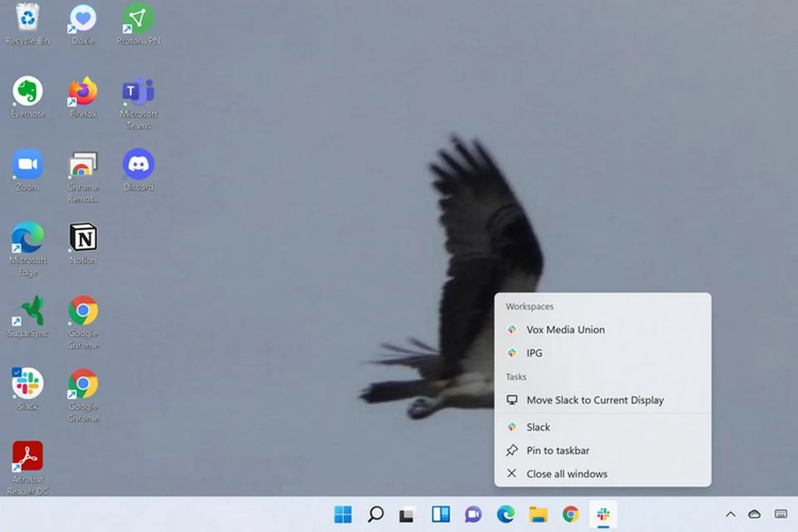The width and height of the screenshot is (798, 532).
Task: Select the Vox Media Union workspace
Action: click(x=566, y=330)
